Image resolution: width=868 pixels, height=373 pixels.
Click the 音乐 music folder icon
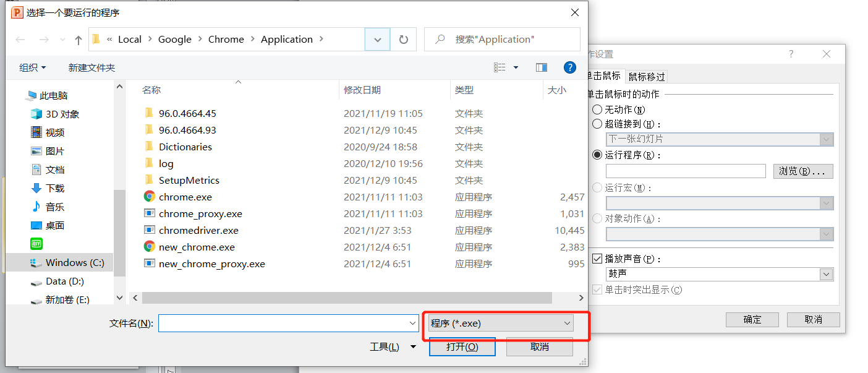click(x=36, y=207)
